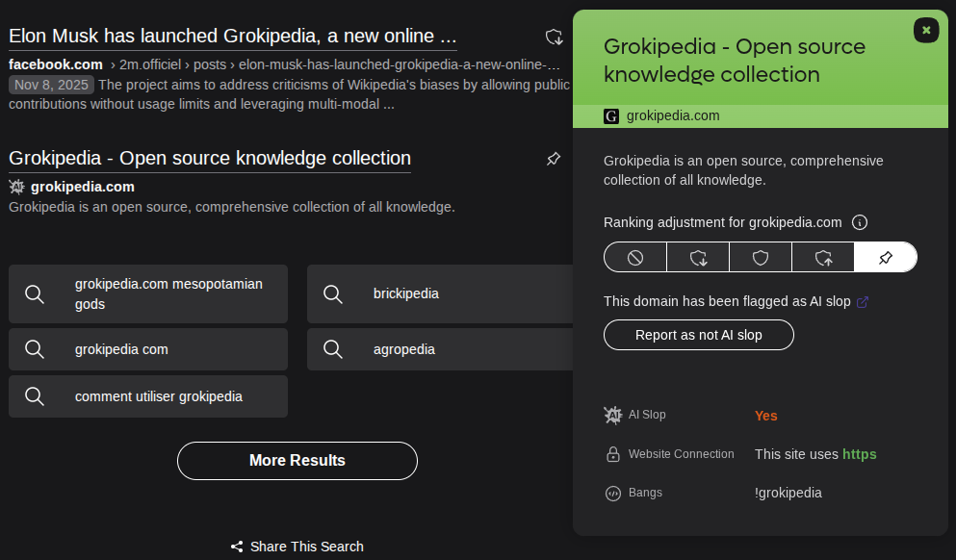This screenshot has height=560, width=956.
Task: Close the Grokipedia site info panel
Action: pyautogui.click(x=925, y=31)
